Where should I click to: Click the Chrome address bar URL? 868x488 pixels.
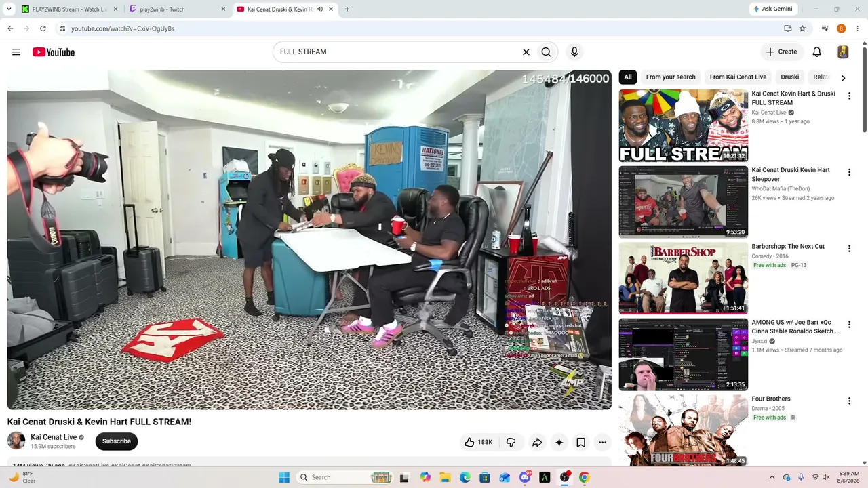point(123,28)
